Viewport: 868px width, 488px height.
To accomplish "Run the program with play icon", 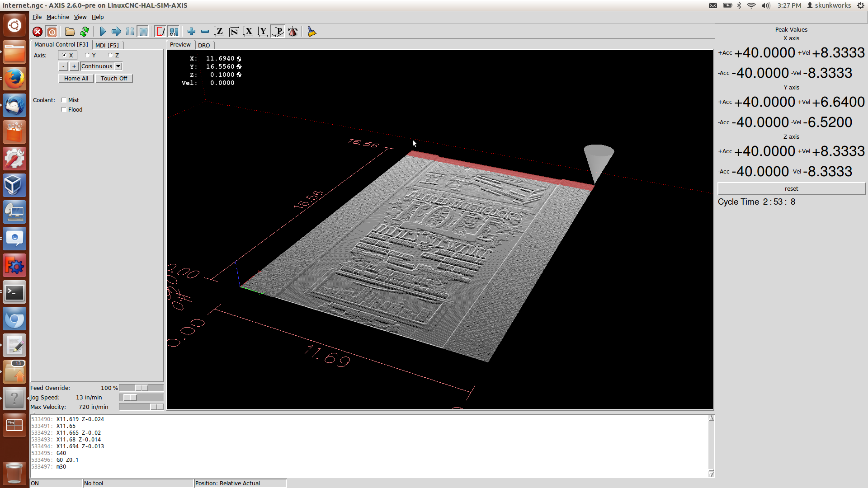I will (103, 32).
